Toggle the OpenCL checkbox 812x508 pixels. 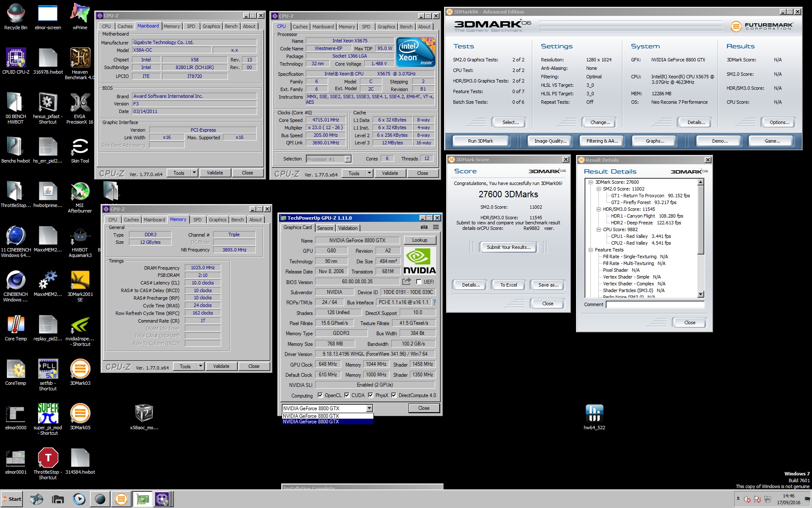coord(320,395)
